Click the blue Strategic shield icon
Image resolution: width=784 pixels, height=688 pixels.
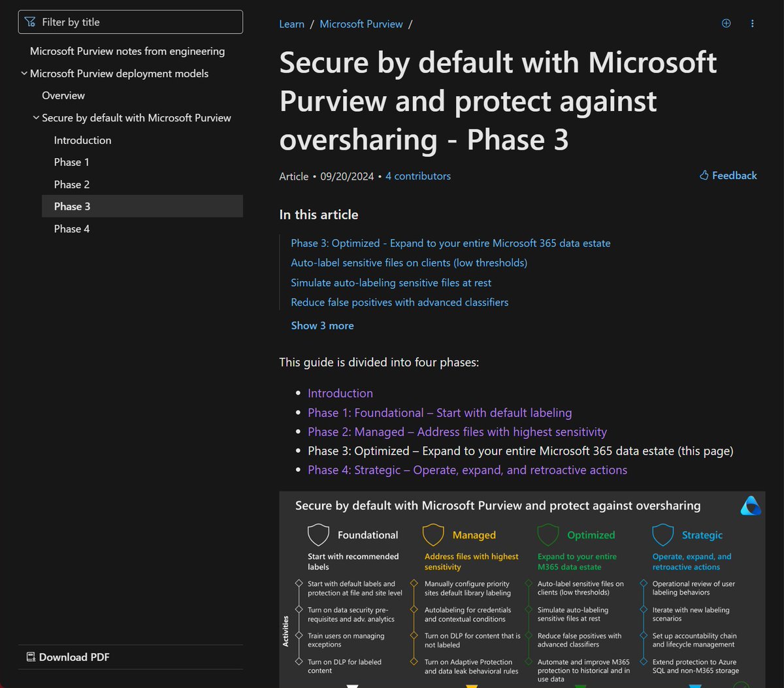(x=662, y=534)
